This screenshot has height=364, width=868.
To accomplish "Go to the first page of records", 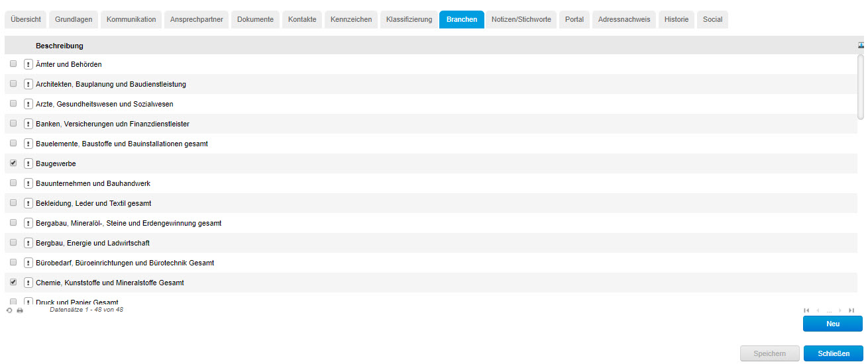I will tap(806, 310).
